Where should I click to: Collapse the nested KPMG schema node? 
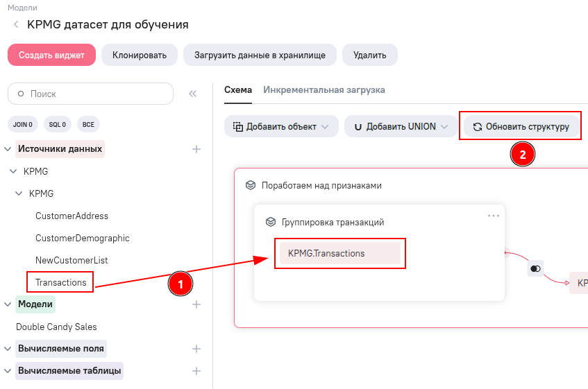coord(19,193)
